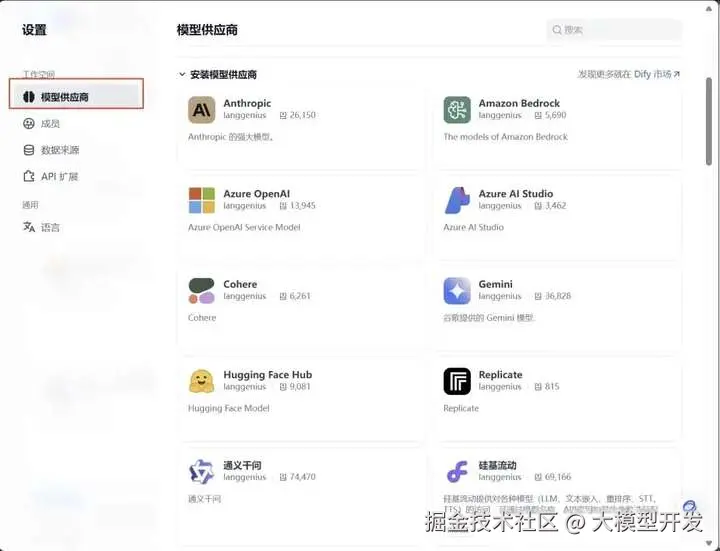Click the Replicate provider title

(x=501, y=375)
